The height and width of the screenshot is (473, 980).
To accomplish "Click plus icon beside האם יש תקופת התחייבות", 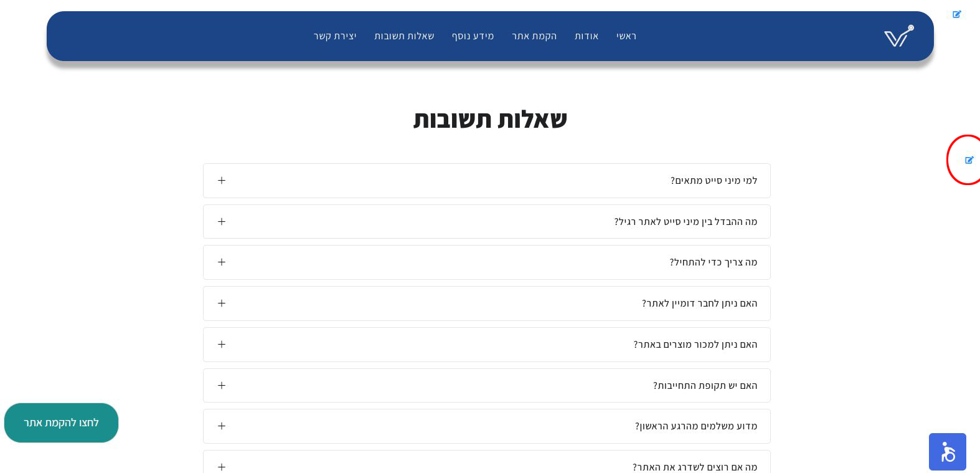I will 222,386.
